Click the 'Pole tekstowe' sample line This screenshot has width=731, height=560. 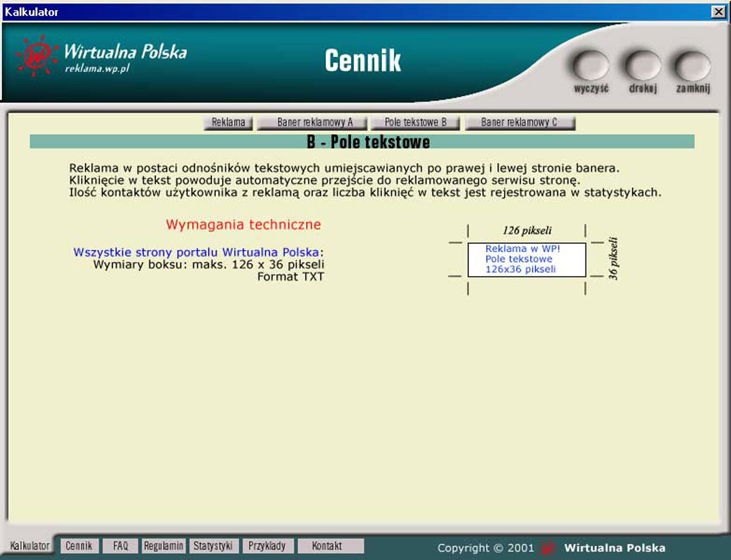coord(519,259)
